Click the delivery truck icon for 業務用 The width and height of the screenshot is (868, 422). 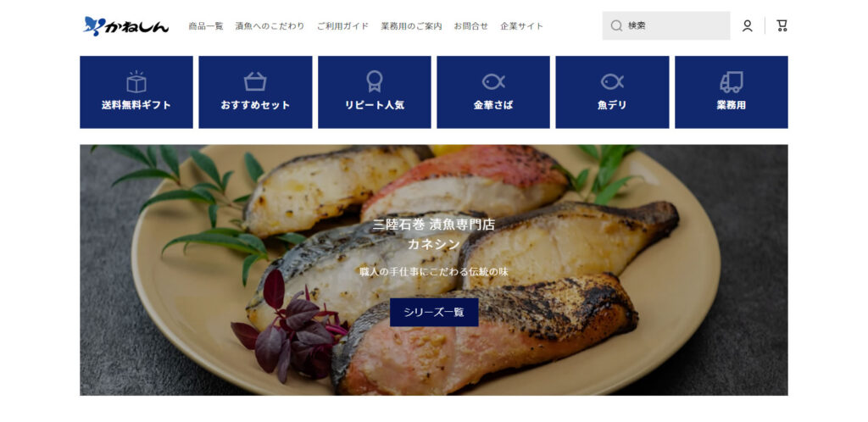point(732,82)
